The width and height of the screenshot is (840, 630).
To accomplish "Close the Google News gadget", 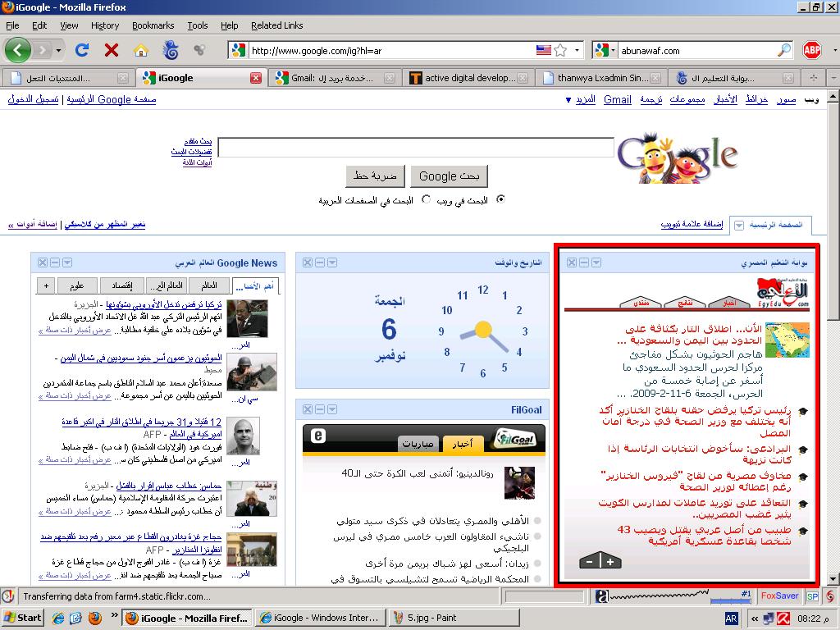I will [x=43, y=262].
